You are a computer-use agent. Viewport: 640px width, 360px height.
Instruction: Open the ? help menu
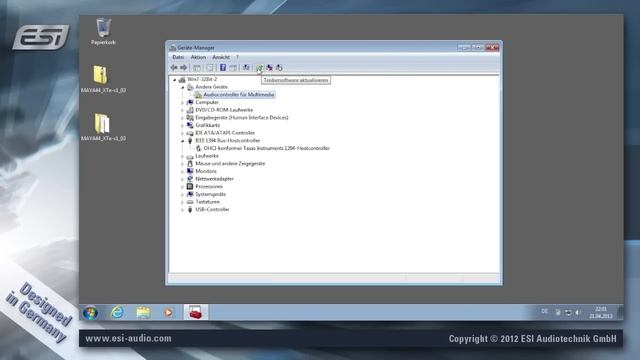(237, 57)
